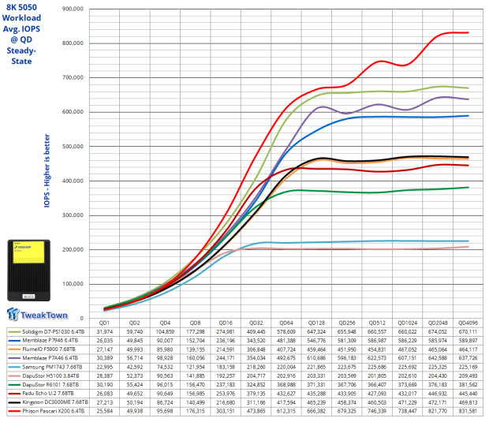Click the '610,686' cell in Memblaze P7A46 row
This screenshot has width=489, height=448.
(x=316, y=358)
